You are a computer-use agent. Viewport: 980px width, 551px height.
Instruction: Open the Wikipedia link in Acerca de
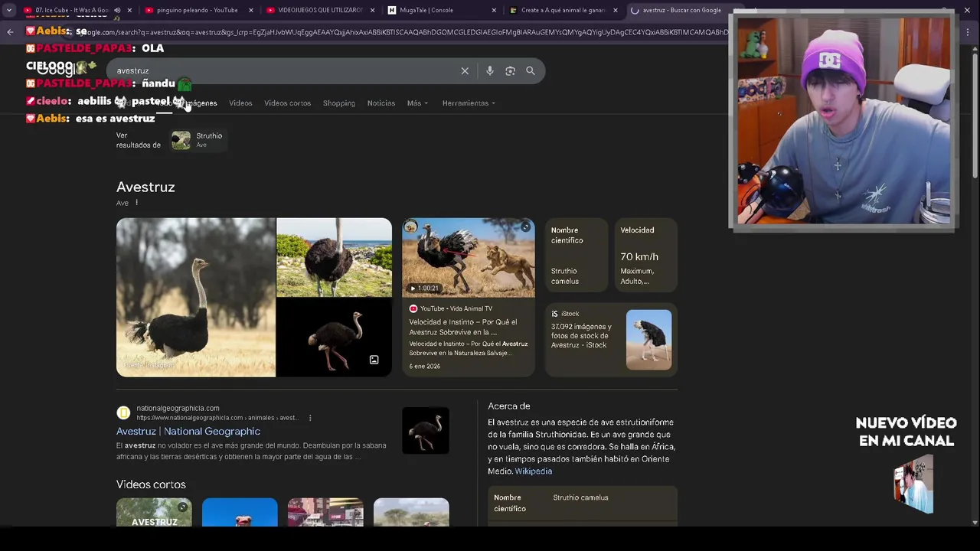click(533, 471)
